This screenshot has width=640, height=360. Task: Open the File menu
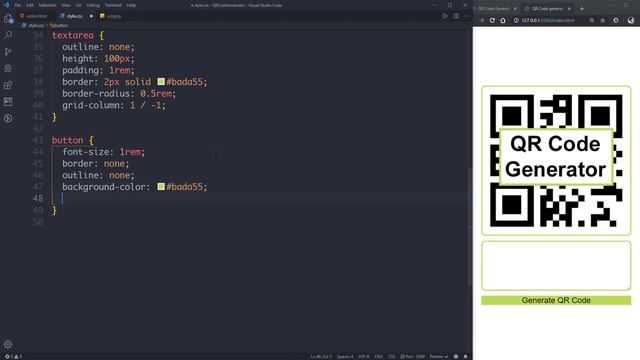[18, 5]
